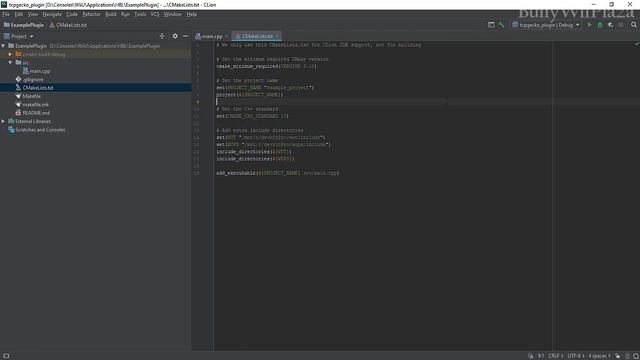Click CMakeLists.txt breadcrumb in navigation bar

tap(68, 25)
